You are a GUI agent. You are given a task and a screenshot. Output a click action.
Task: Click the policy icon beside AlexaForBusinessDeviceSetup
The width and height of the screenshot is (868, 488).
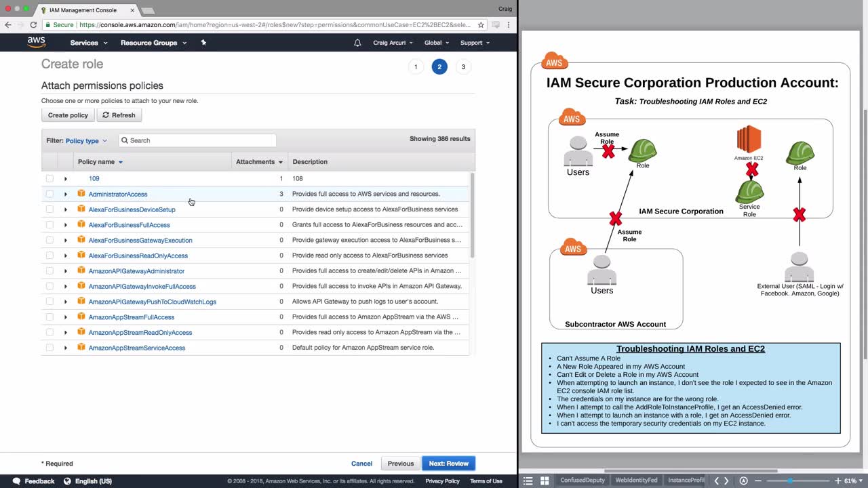coord(81,209)
